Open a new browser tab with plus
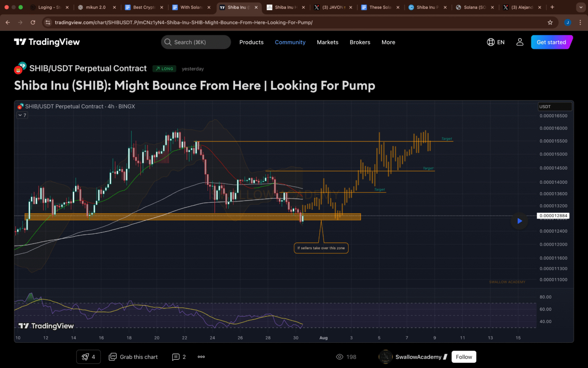This screenshot has height=368, width=588. 552,7
